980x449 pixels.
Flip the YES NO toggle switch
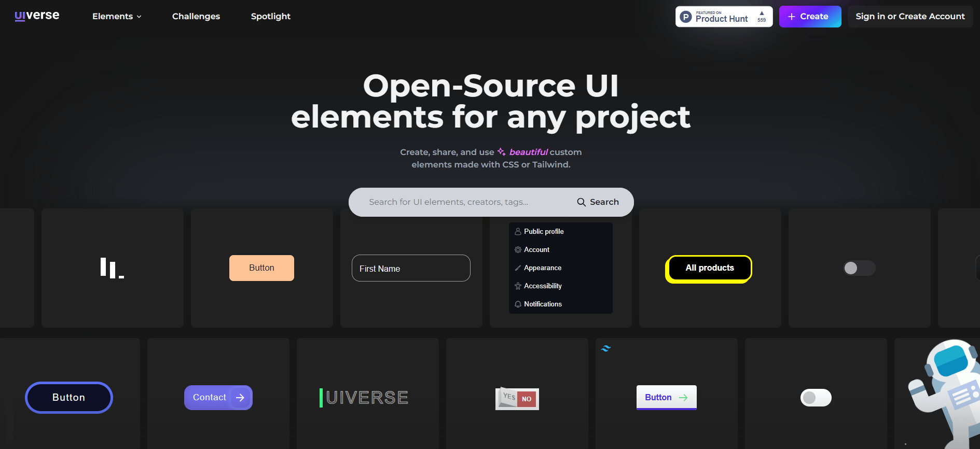pyautogui.click(x=517, y=399)
